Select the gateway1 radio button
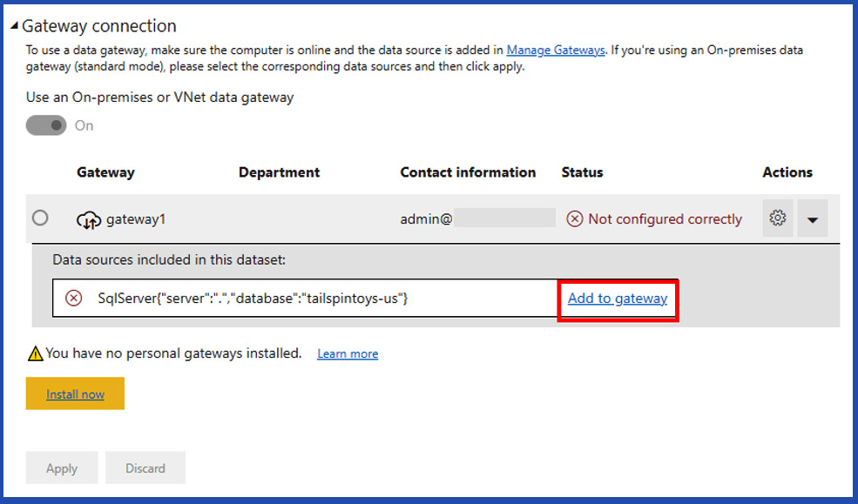 point(40,218)
